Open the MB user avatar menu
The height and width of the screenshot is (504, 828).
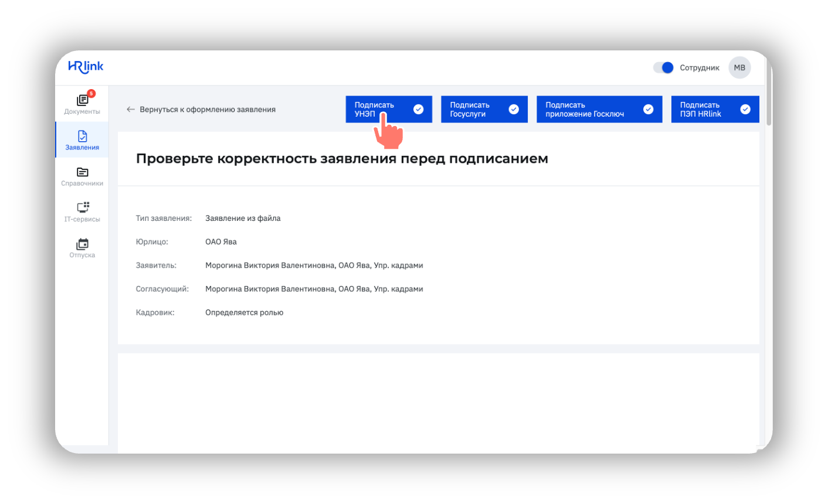(739, 67)
